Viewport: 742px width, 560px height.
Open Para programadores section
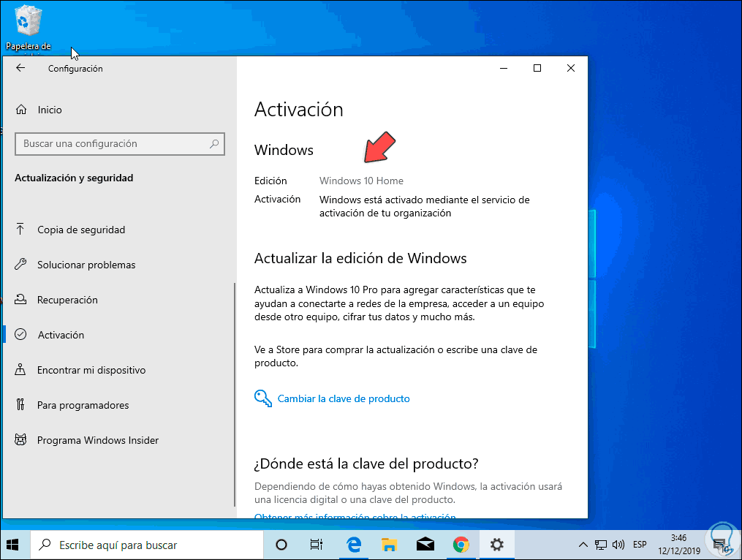pos(83,405)
